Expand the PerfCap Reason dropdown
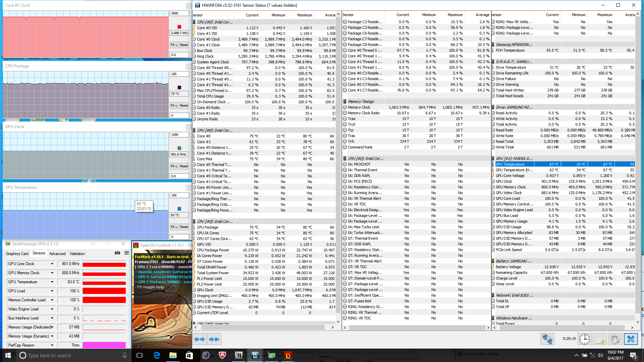 point(52,345)
